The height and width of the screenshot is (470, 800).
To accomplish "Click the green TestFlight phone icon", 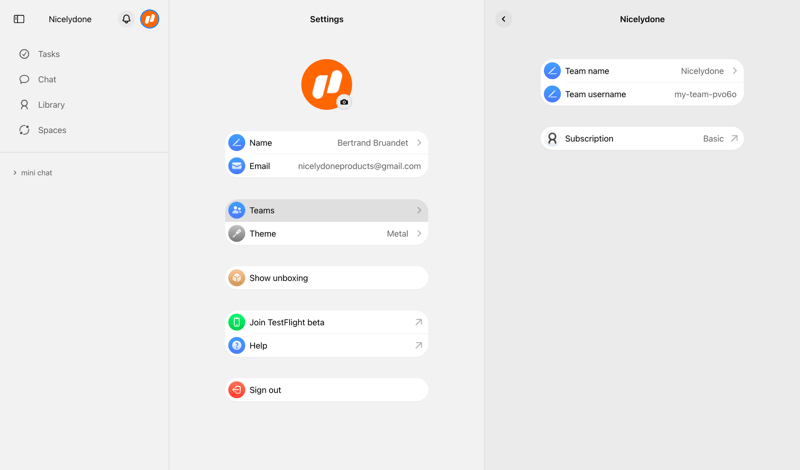I will tap(236, 323).
